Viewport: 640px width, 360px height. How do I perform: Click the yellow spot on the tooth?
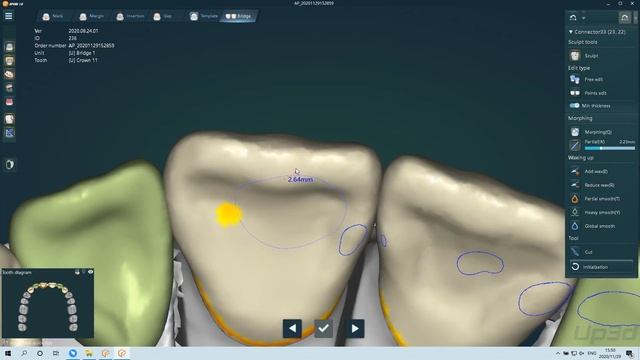point(229,214)
